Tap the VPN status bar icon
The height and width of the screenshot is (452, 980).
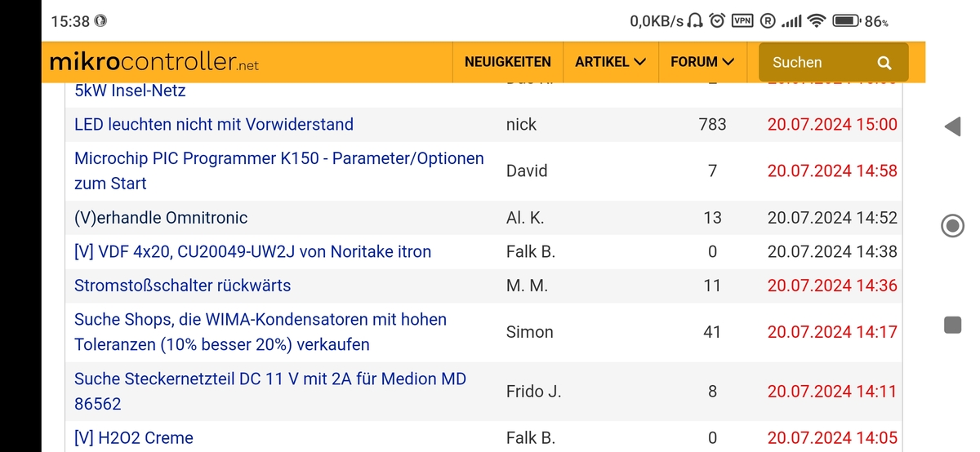click(742, 20)
